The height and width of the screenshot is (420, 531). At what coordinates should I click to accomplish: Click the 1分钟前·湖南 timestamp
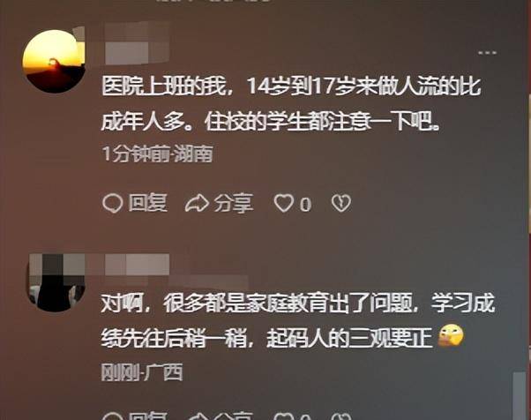pos(158,154)
